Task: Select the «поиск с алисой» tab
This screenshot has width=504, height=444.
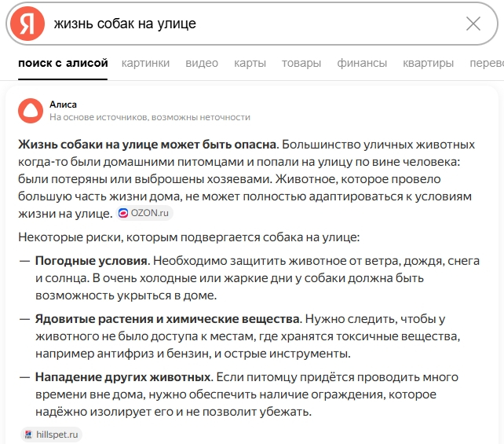Action: (x=63, y=64)
